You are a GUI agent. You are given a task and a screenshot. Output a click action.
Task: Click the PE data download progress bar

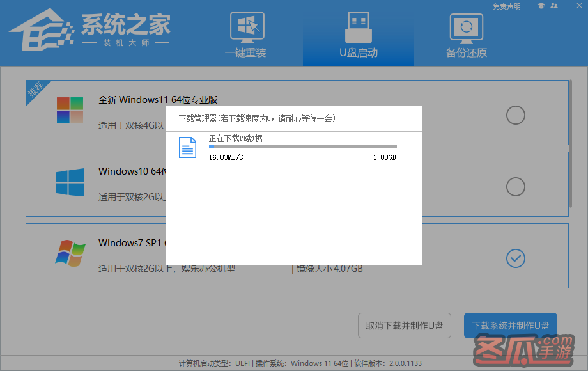(x=302, y=146)
